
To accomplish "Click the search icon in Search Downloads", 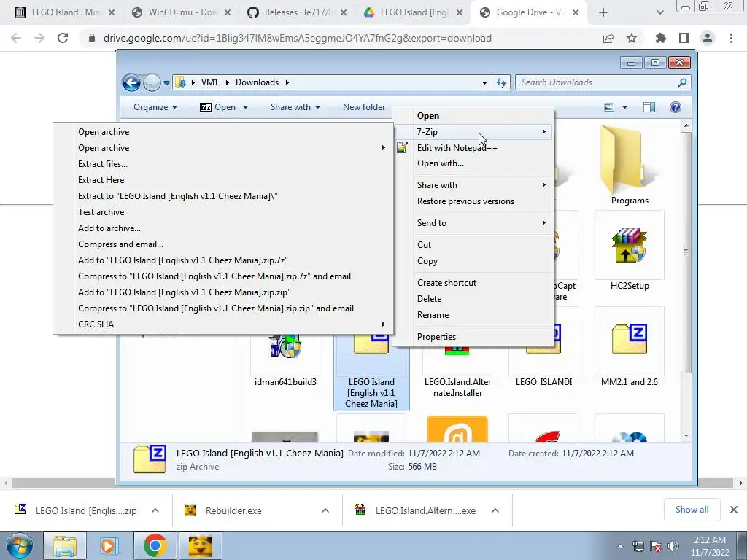I will (682, 82).
